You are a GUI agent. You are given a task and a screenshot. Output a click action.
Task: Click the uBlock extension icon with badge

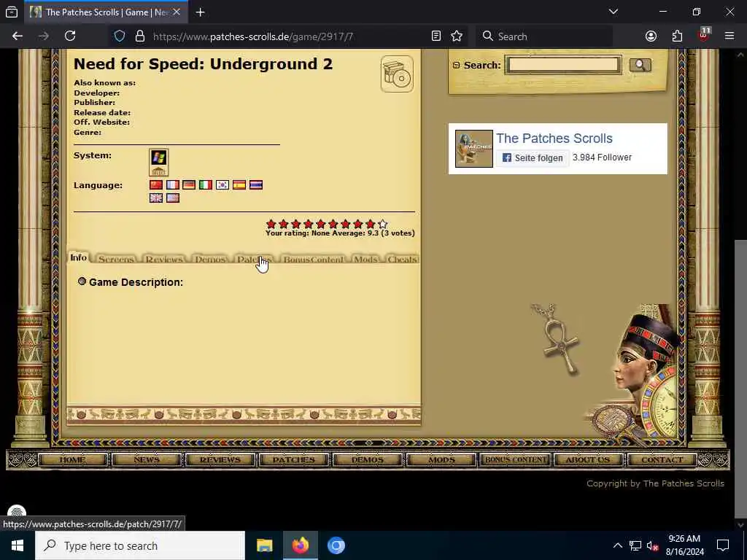click(x=704, y=35)
